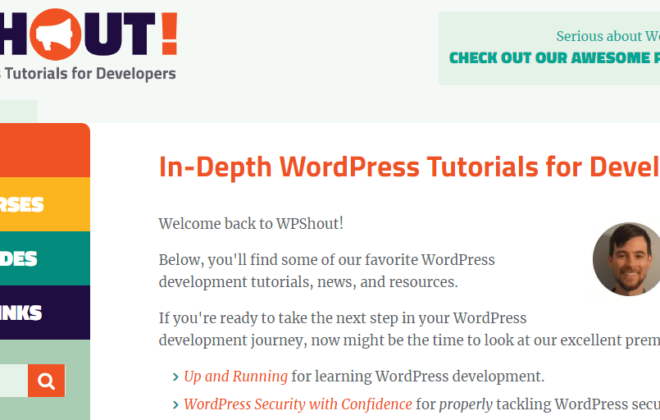The image size is (660, 420).
Task: Click the author's round portrait photo
Action: [x=627, y=259]
